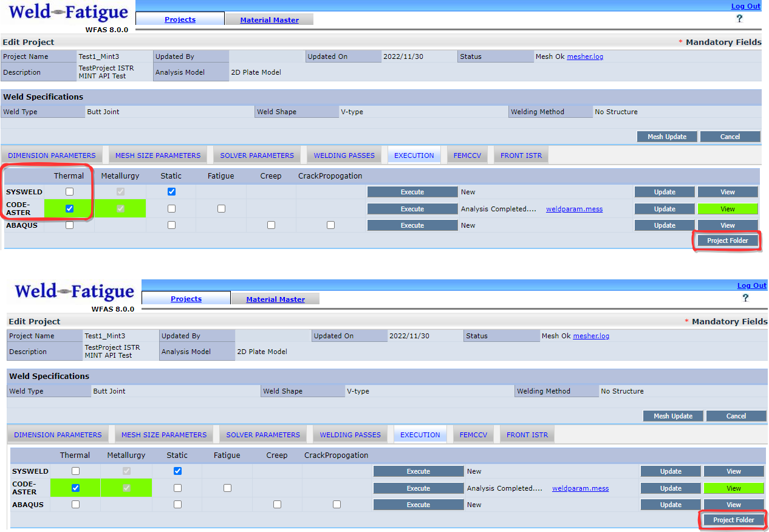
Task: Click the Weld-Fatigue logo in upper window
Action: tap(69, 13)
